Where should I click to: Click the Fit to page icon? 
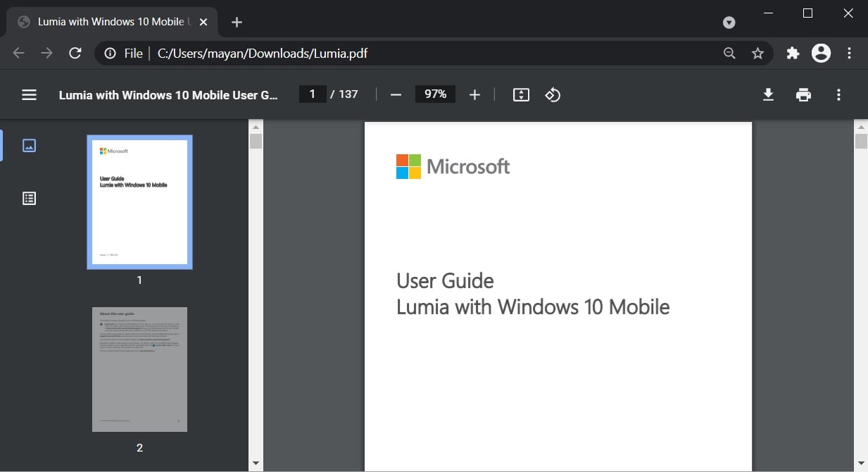point(521,94)
